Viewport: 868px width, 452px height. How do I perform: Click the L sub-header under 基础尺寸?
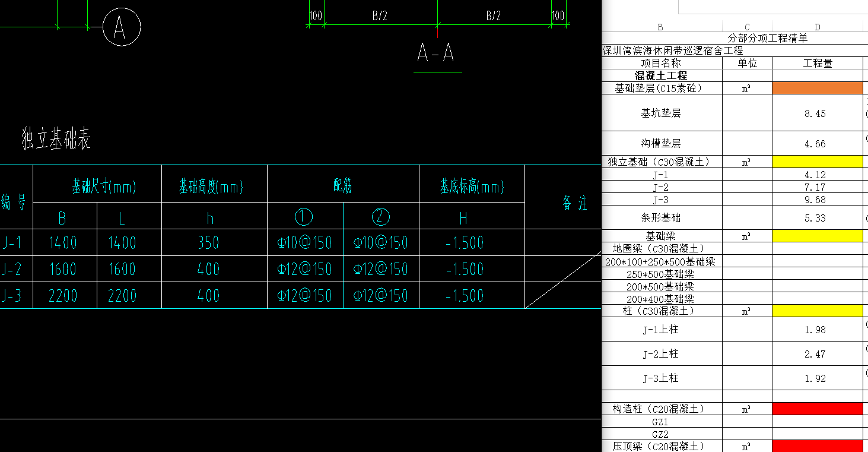(x=122, y=219)
